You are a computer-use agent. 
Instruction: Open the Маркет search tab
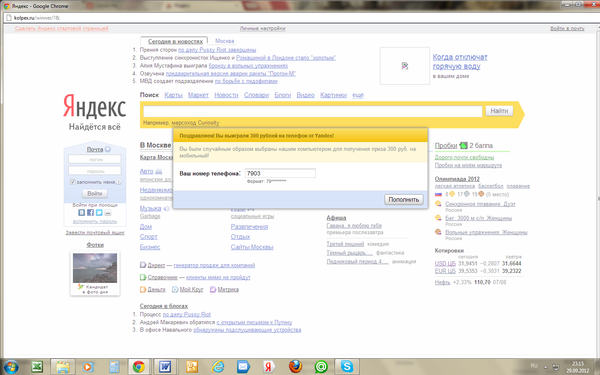[x=198, y=95]
